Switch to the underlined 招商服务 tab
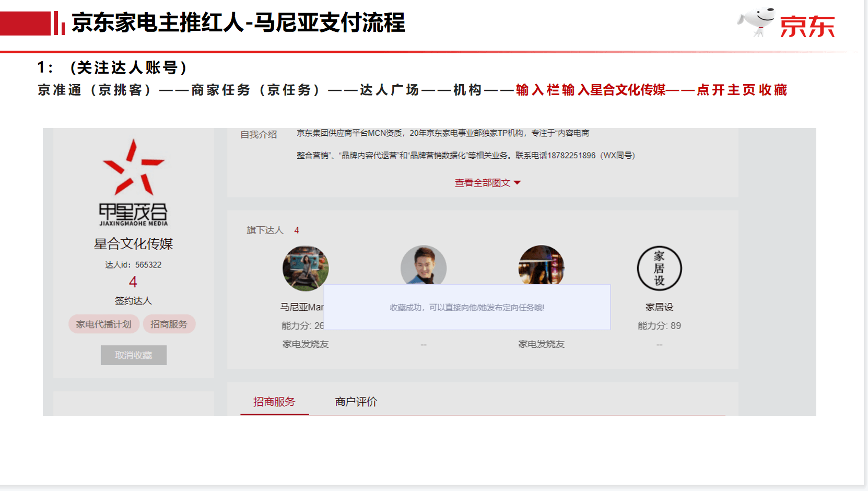The height and width of the screenshot is (491, 868). click(274, 402)
